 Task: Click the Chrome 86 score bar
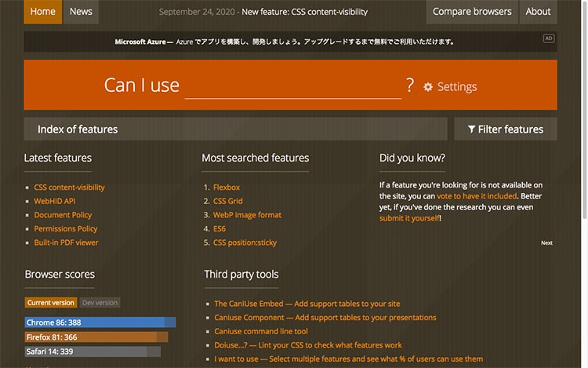[100, 322]
